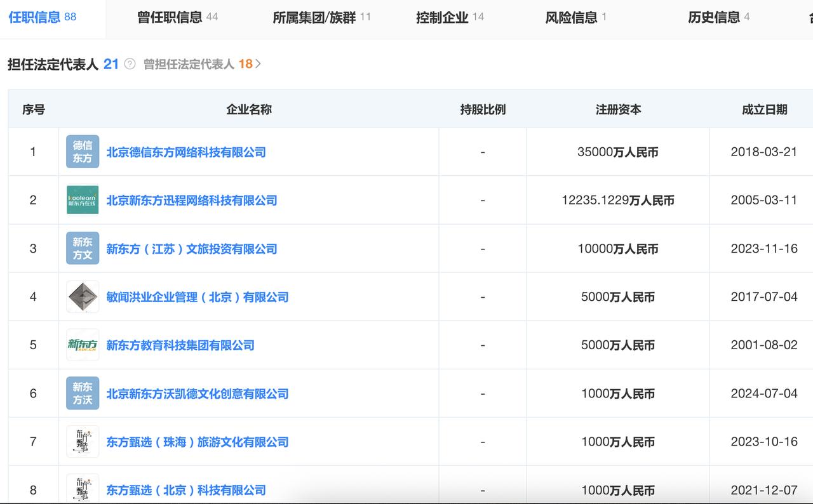Viewport: 813px width, 504px height.
Task: Expand 曾担任法定代表人 18 chevron
Action: click(258, 64)
